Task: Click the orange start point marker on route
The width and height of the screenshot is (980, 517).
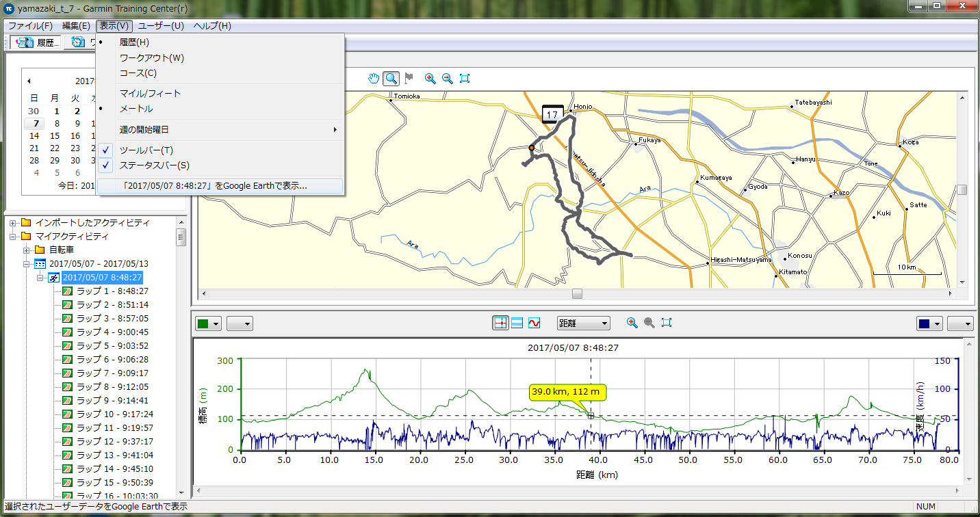Action: tap(531, 147)
